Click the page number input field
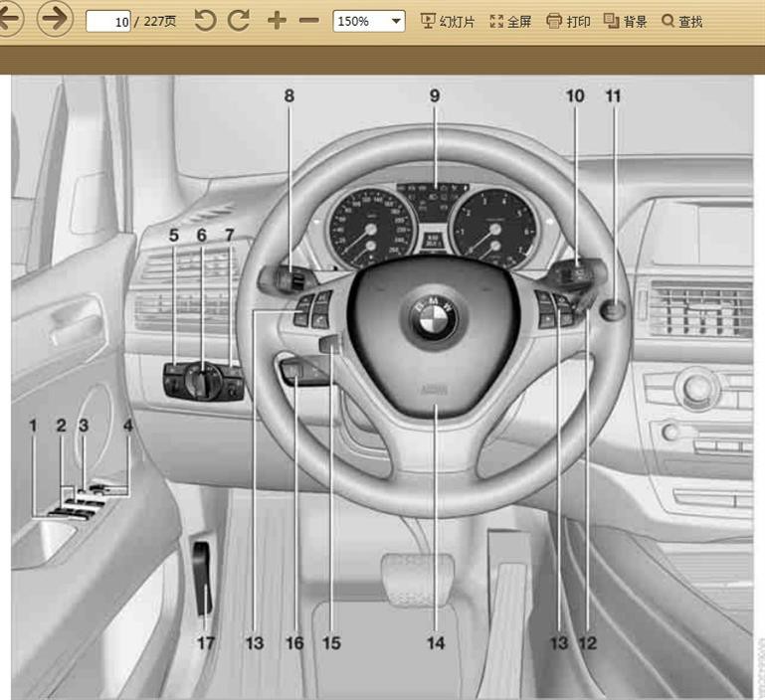 pos(108,22)
